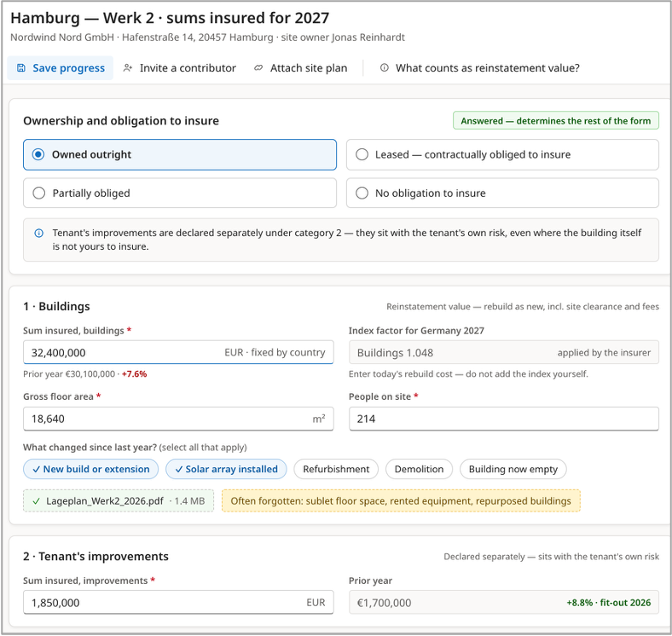Open What counts as reinstatement value help
The width and height of the screenshot is (672, 636).
(479, 67)
